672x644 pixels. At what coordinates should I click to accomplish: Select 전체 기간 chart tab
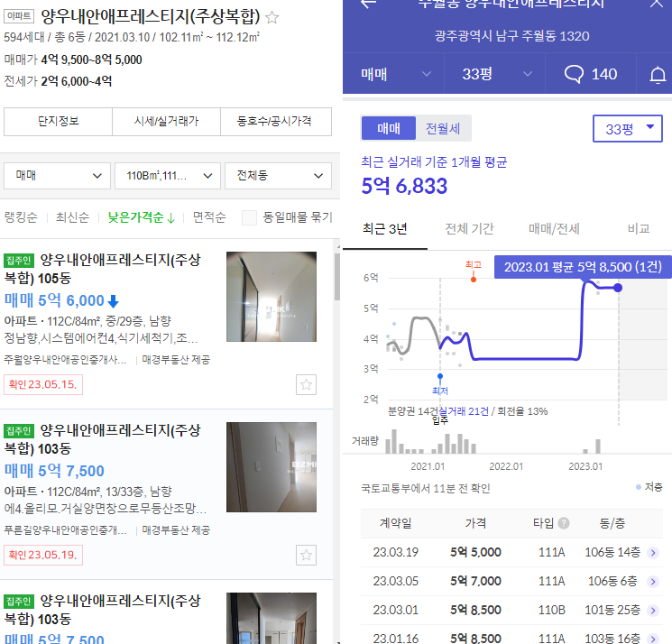click(469, 229)
